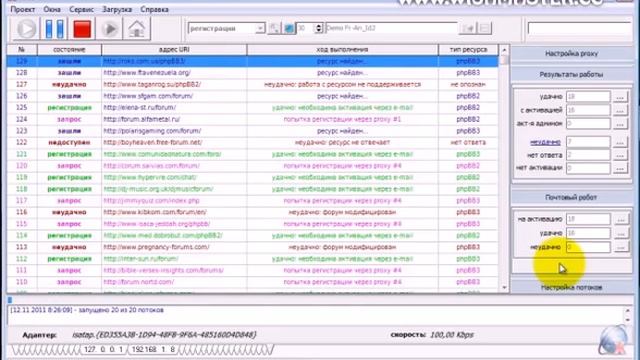Select row 125 with elena-st.ru/forum
The width and height of the screenshot is (640, 360).
point(252,108)
